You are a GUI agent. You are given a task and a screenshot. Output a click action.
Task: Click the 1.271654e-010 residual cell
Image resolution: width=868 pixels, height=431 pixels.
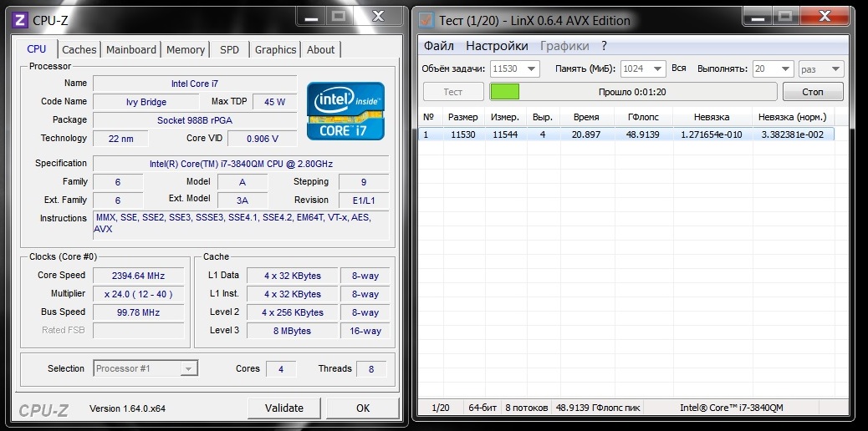[712, 134]
